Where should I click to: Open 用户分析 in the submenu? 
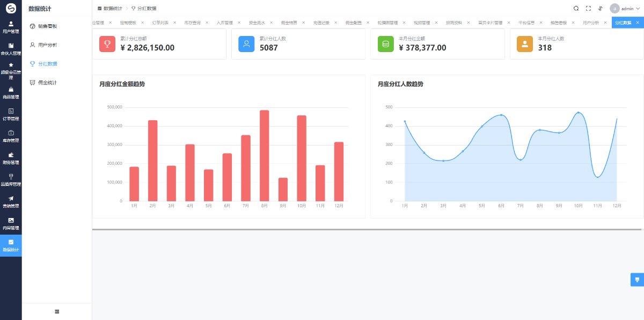pyautogui.click(x=57, y=45)
